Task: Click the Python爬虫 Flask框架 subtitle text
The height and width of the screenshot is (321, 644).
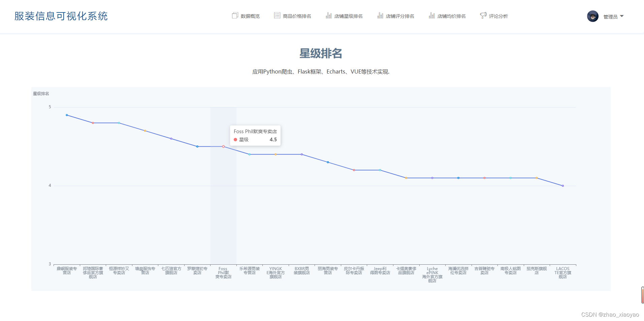Action: click(x=321, y=71)
